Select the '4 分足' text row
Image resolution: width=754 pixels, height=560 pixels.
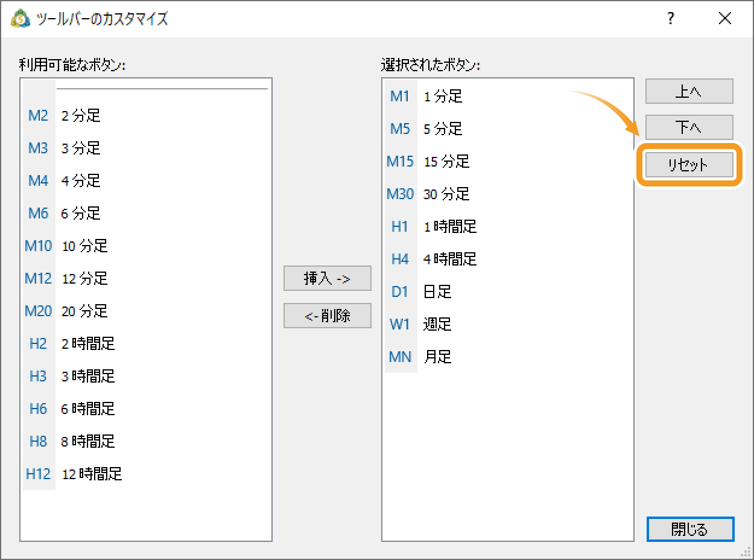[81, 181]
